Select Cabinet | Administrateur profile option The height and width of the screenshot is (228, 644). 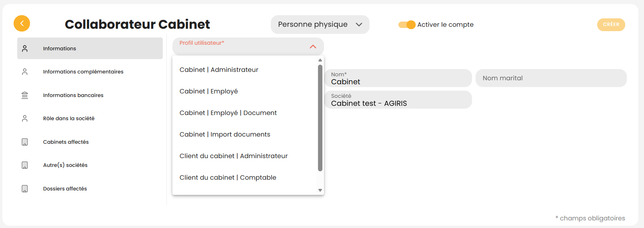(219, 70)
